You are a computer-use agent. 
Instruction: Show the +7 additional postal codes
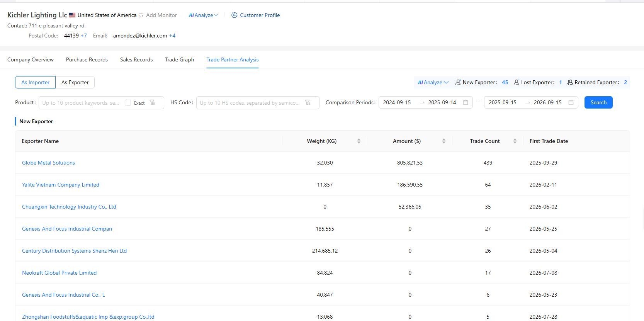click(x=83, y=36)
